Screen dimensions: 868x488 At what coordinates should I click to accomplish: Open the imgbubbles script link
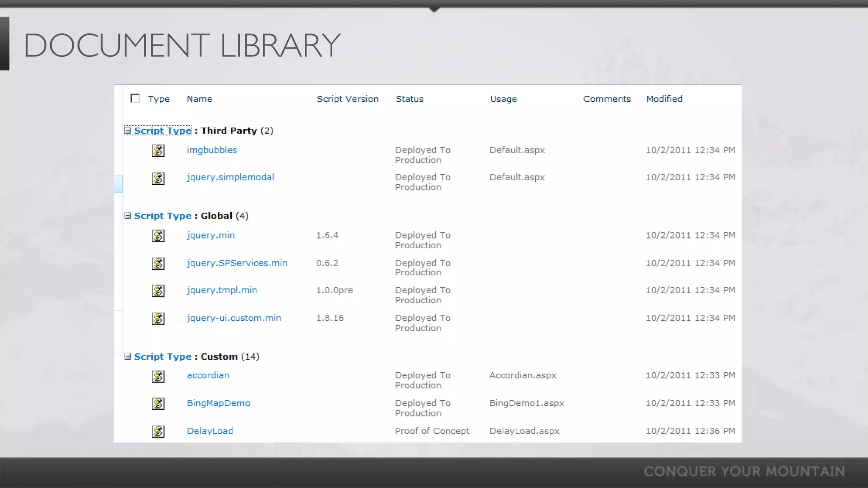[x=212, y=150]
